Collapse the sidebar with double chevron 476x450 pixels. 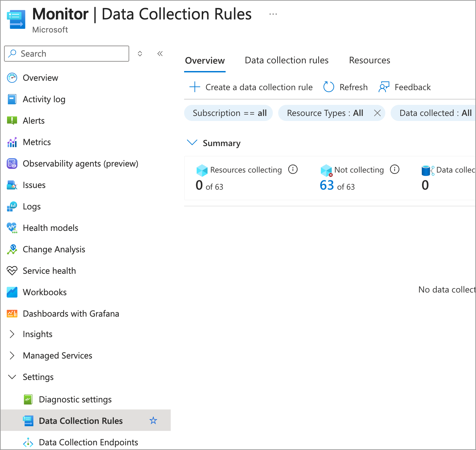[x=160, y=54]
